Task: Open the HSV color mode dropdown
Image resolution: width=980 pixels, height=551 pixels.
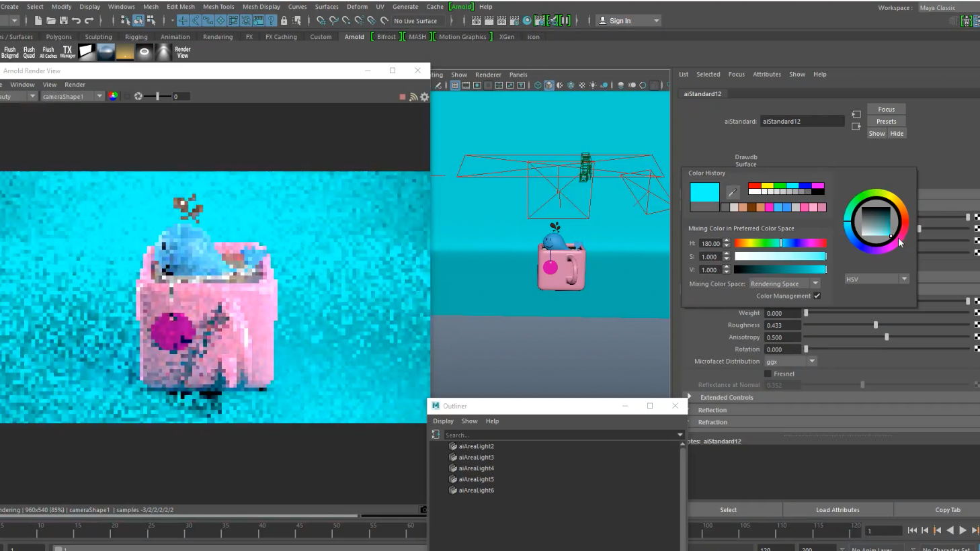Action: pos(876,279)
